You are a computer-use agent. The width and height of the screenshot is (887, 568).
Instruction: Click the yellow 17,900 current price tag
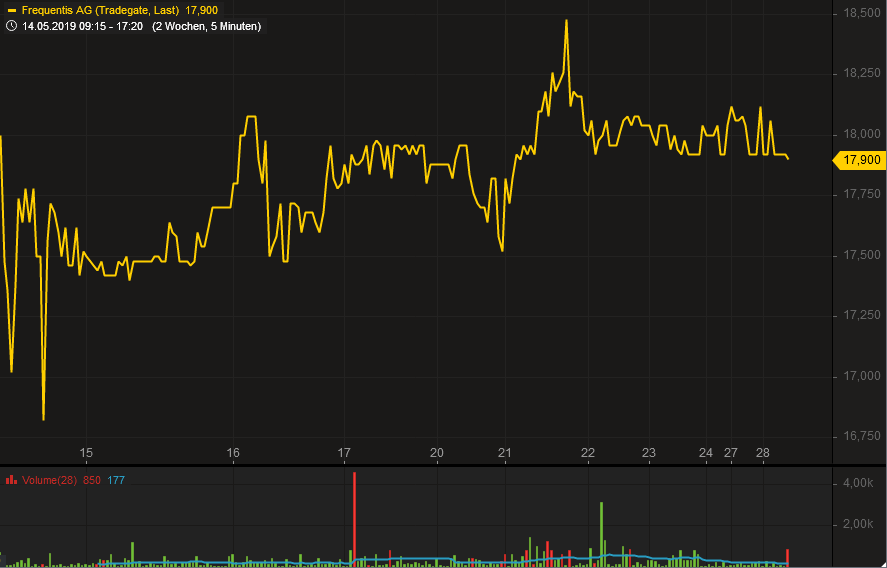(859, 160)
